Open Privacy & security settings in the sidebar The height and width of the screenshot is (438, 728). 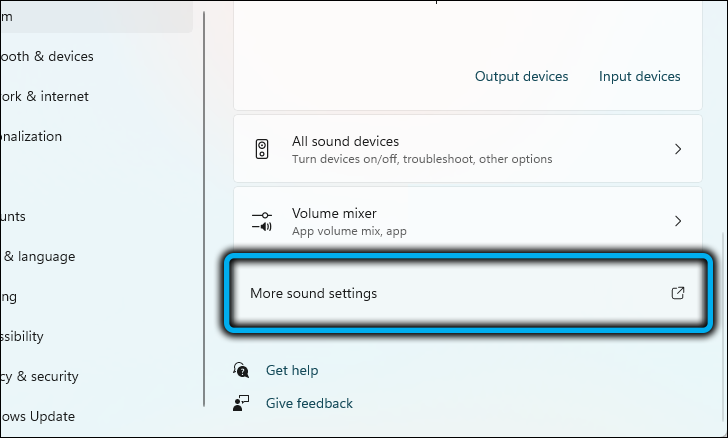[40, 376]
